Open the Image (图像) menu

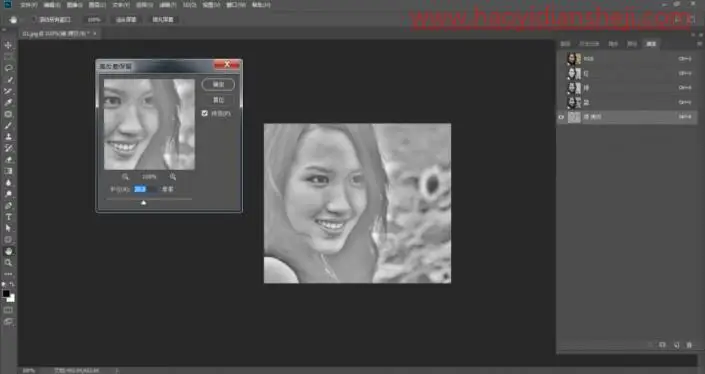pos(75,5)
